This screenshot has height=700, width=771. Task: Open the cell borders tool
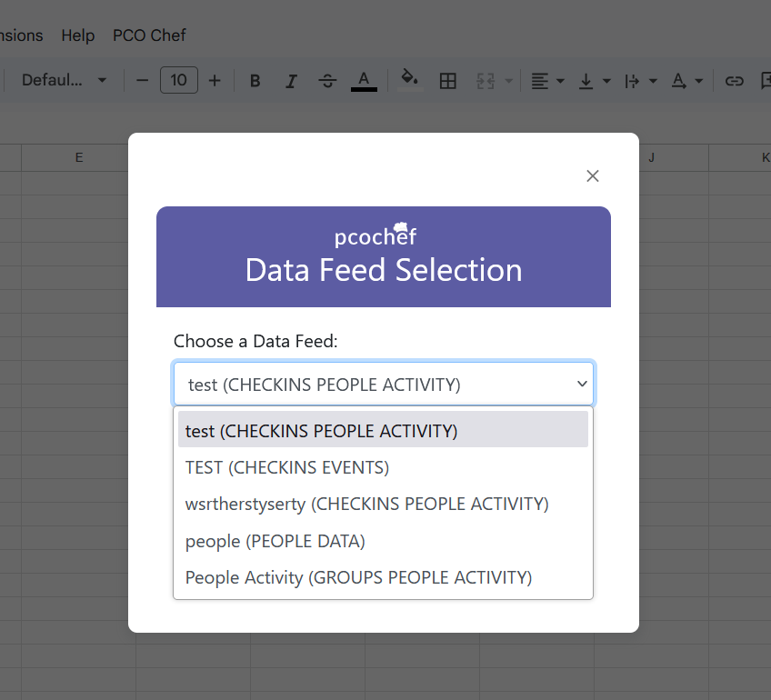tap(448, 81)
